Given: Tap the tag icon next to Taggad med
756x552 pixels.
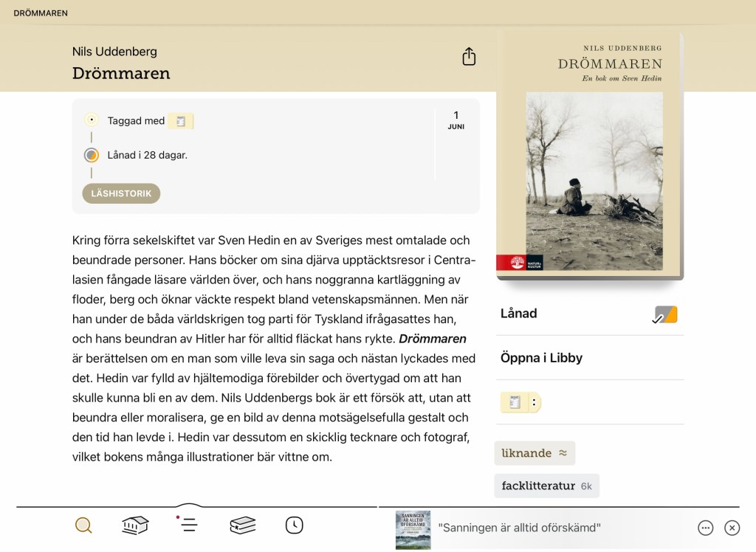Looking at the screenshot, I should pos(180,121).
